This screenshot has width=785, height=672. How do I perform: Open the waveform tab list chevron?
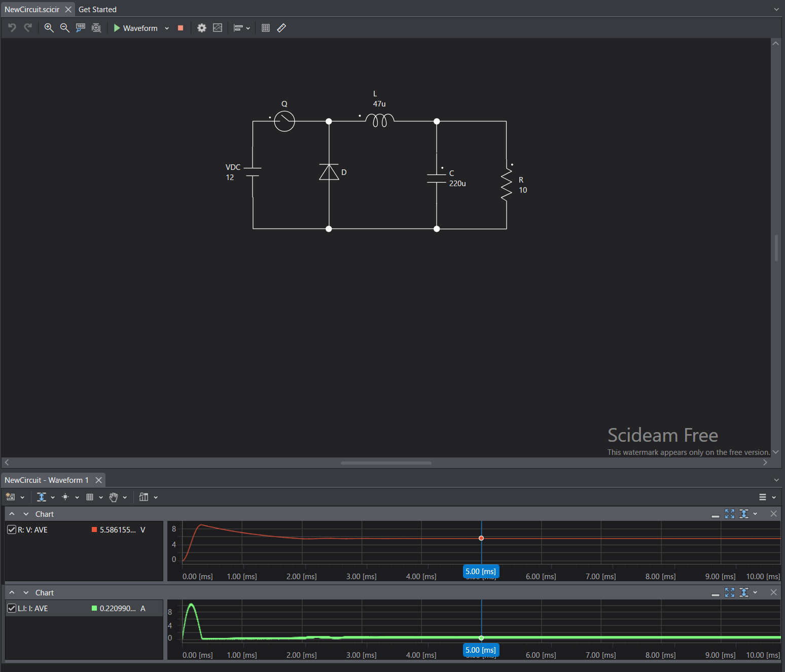click(x=776, y=480)
